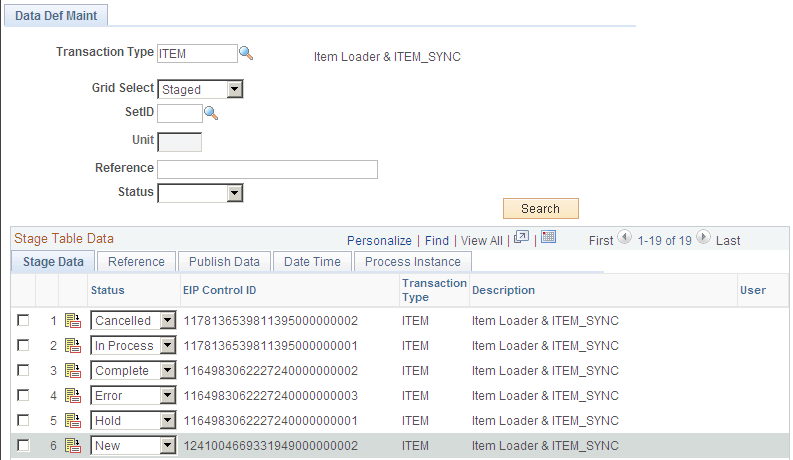Switch to Stage Data tab

(x=53, y=261)
